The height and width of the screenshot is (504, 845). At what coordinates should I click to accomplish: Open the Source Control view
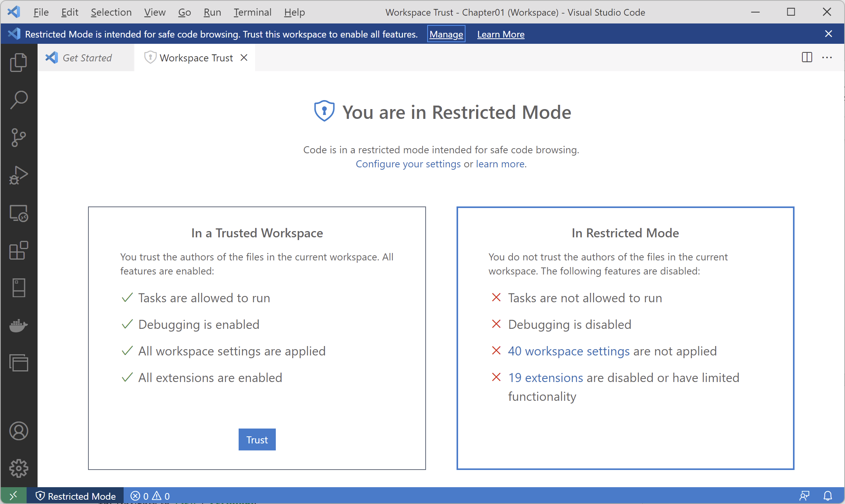[x=18, y=138]
